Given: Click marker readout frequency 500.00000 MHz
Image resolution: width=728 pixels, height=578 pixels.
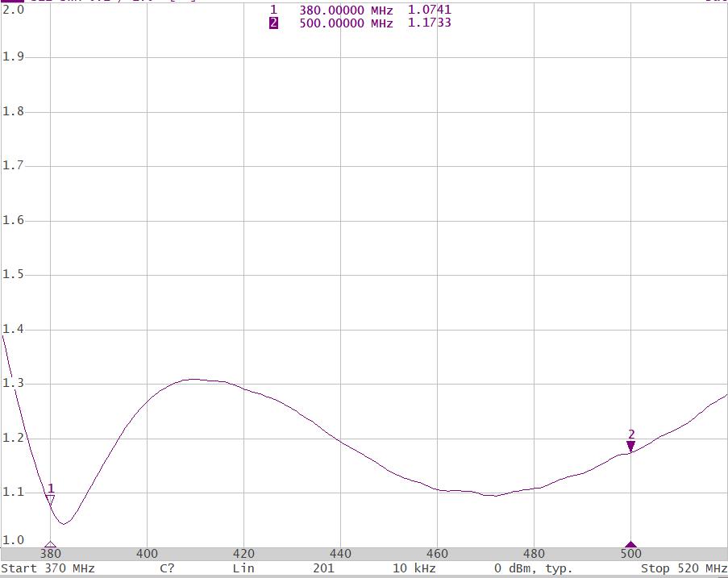Looking at the screenshot, I should coord(346,23).
